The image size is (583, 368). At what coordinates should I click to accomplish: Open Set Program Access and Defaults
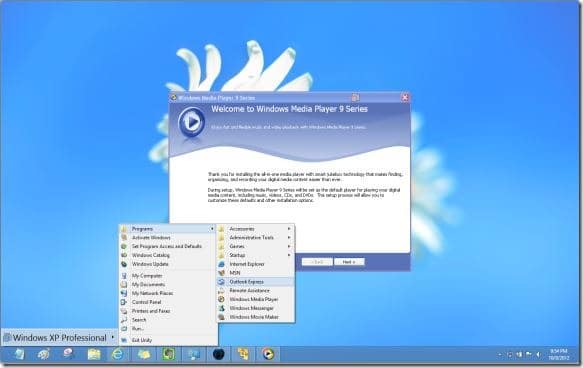point(168,246)
